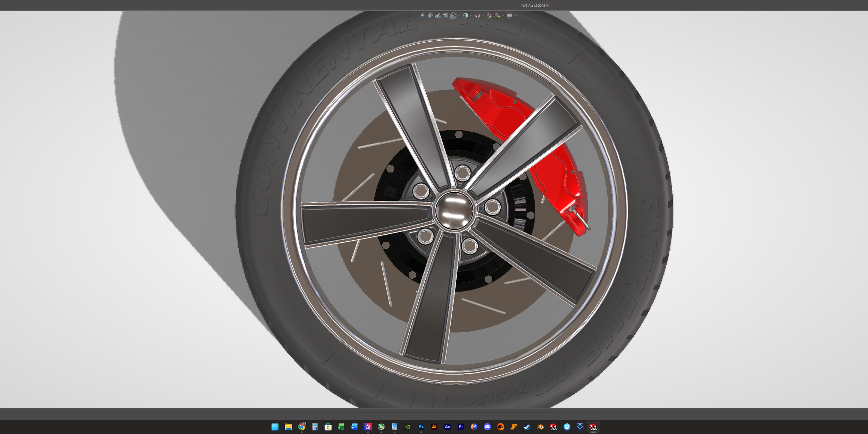The height and width of the screenshot is (434, 868).
Task: Open Microsoft Store from the taskbar
Action: 328,427
